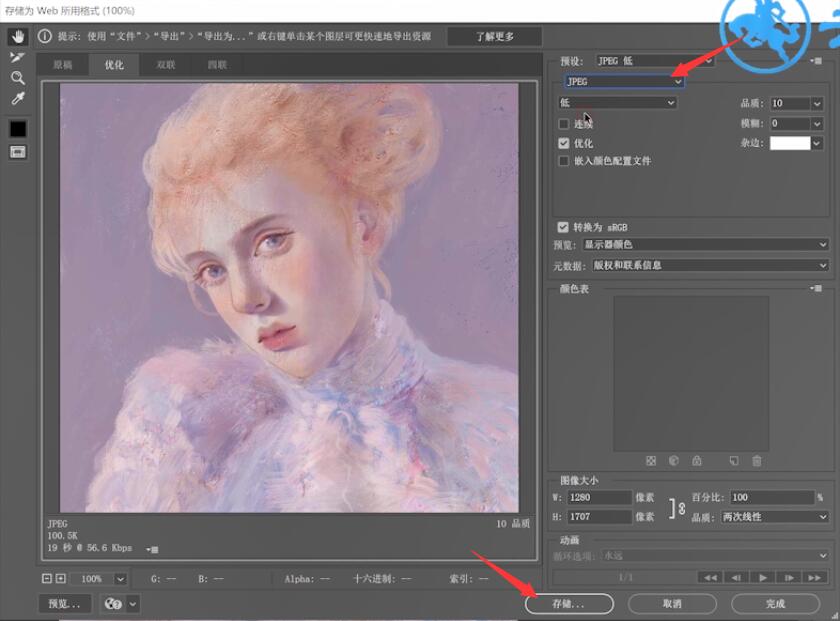Switch to the 四联 tab
The width and height of the screenshot is (840, 621).
click(x=217, y=65)
